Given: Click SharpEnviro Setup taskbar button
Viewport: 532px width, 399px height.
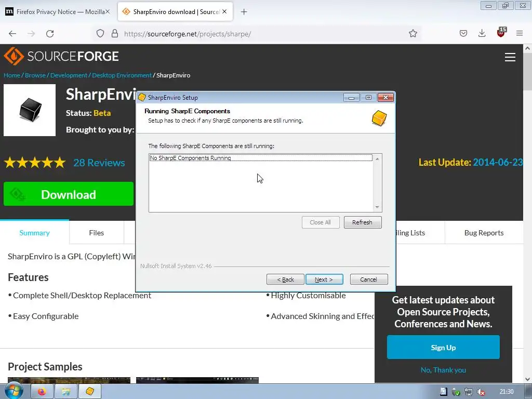Looking at the screenshot, I should click(x=90, y=392).
